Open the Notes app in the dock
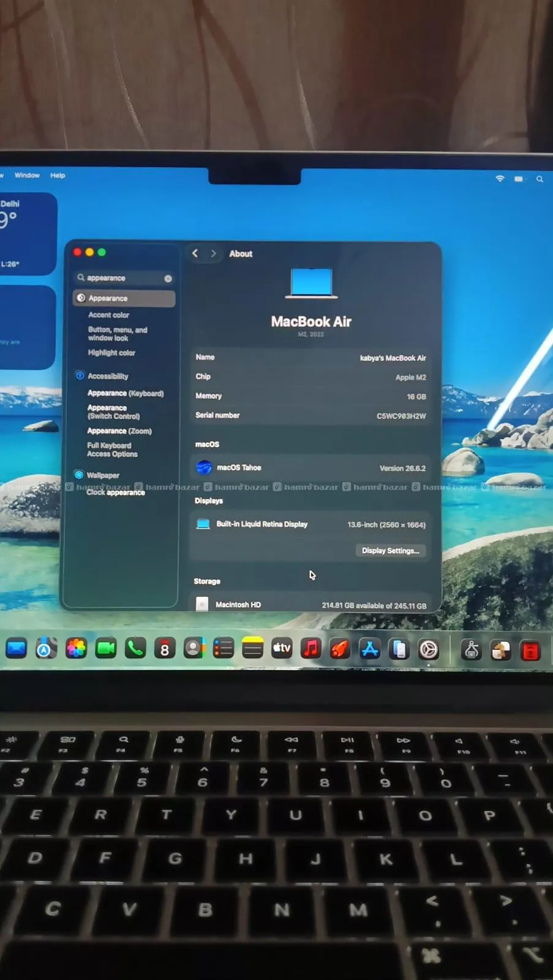553x980 pixels. click(252, 648)
